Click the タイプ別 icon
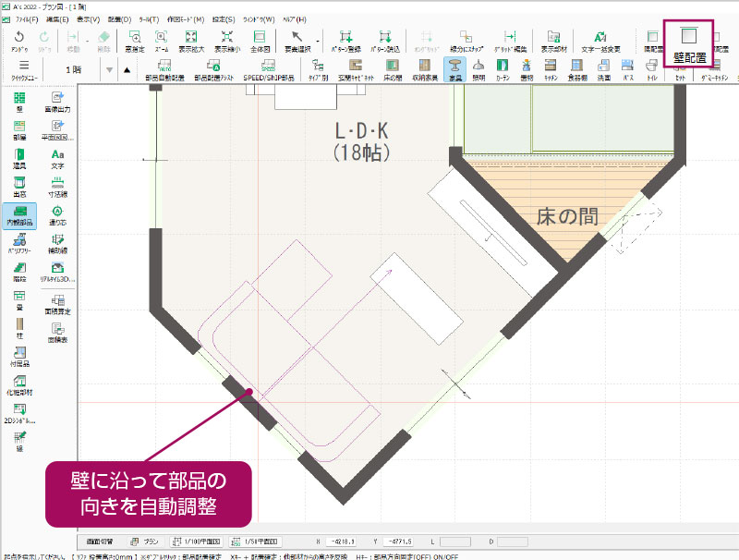This screenshot has width=739, height=560. tap(318, 69)
